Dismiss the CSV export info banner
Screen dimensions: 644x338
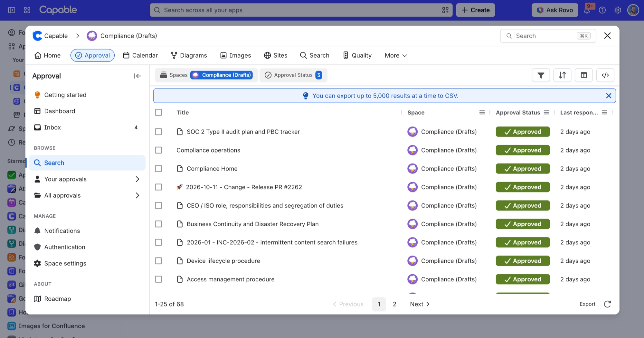click(x=609, y=96)
